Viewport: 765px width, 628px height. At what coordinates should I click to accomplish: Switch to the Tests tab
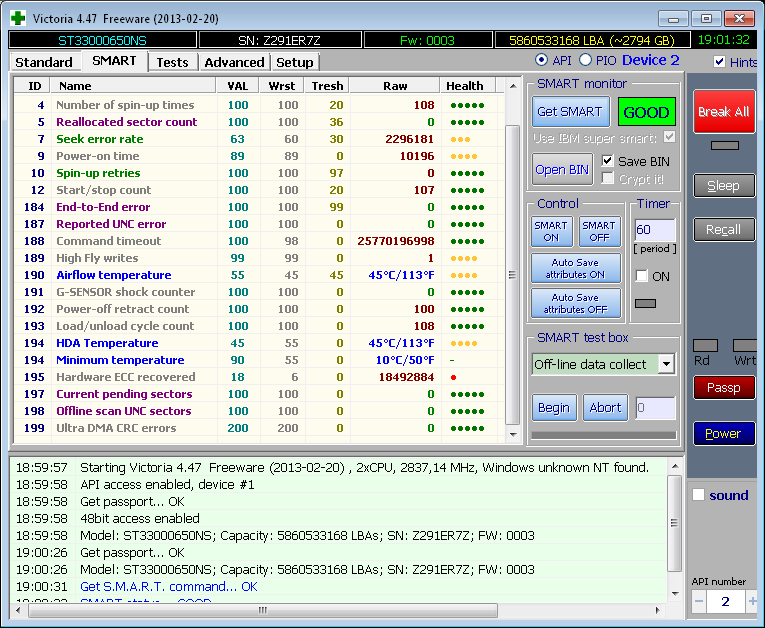coord(172,62)
